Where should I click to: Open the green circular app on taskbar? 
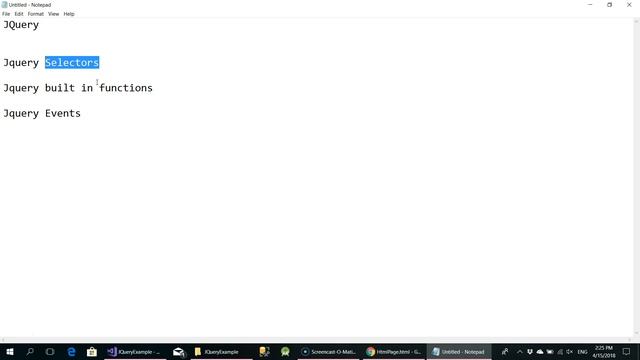click(x=285, y=352)
